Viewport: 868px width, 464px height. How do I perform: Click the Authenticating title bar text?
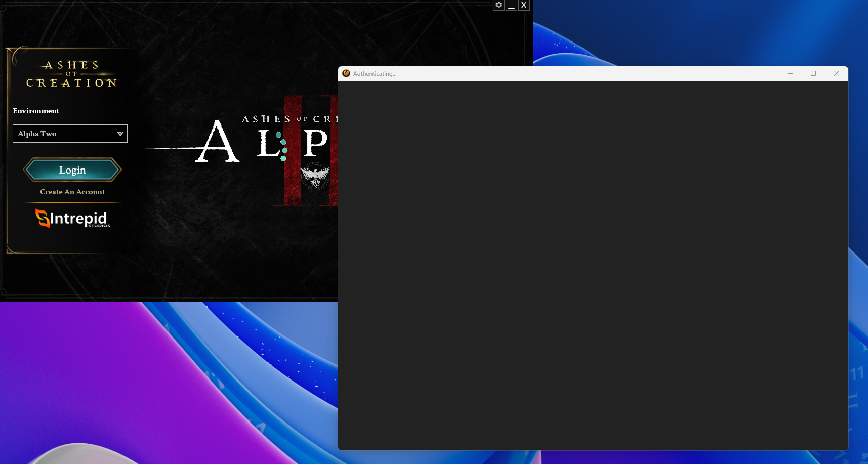[376, 74]
